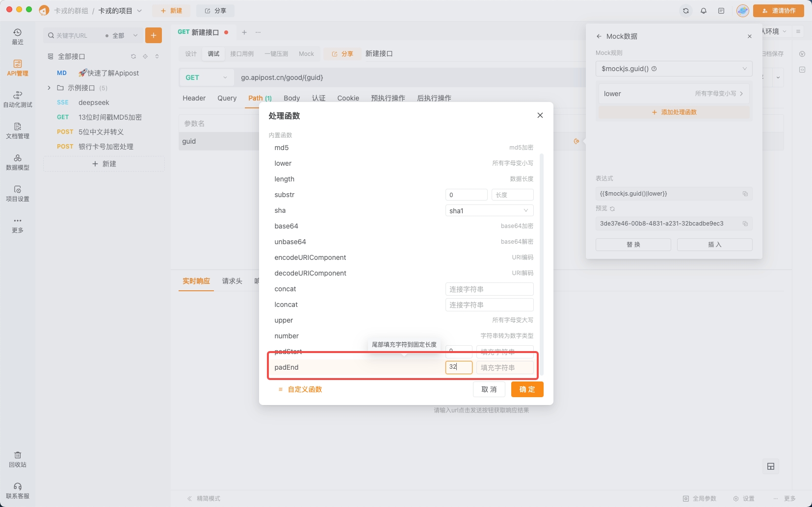Open 项目设置 in the sidebar
This screenshot has height=507, width=812.
18,194
